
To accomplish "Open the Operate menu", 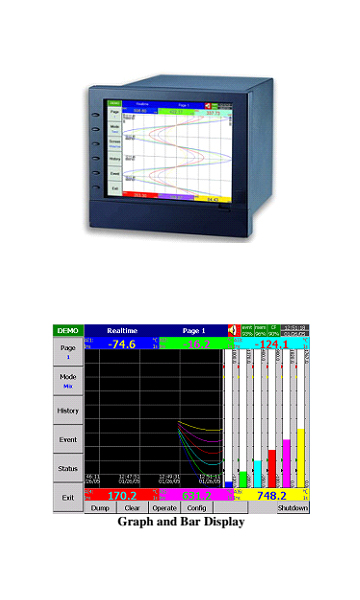I will pyautogui.click(x=165, y=508).
